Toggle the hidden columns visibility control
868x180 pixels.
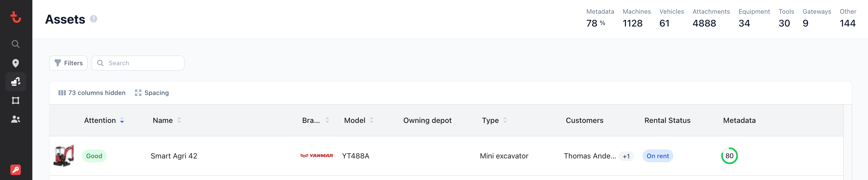tap(92, 93)
